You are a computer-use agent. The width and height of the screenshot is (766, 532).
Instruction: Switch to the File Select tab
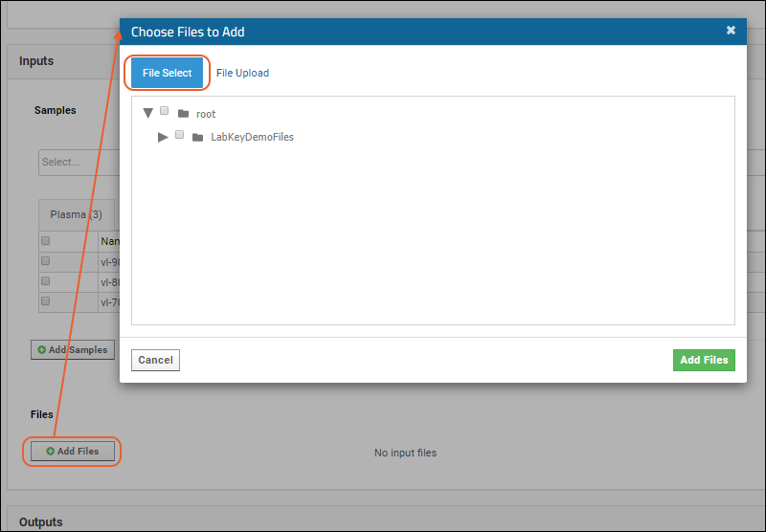click(167, 73)
